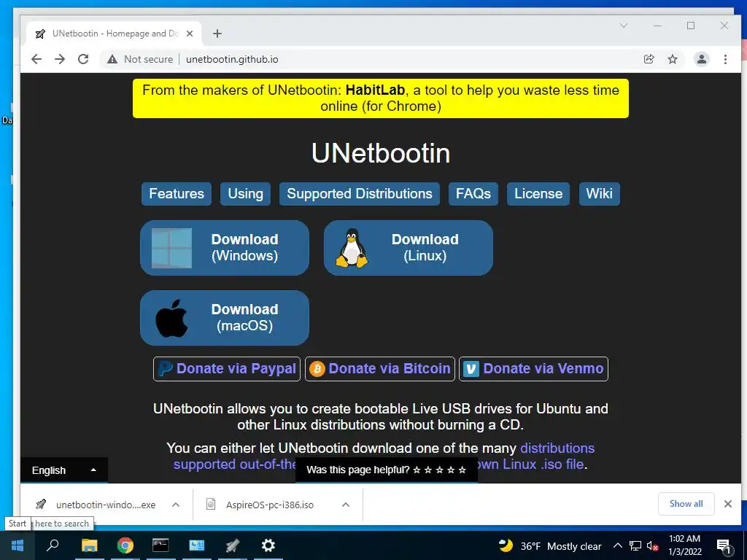Screen dimensions: 747x560
Task: Open the clock showing 1:02 AM
Action: pos(684,545)
